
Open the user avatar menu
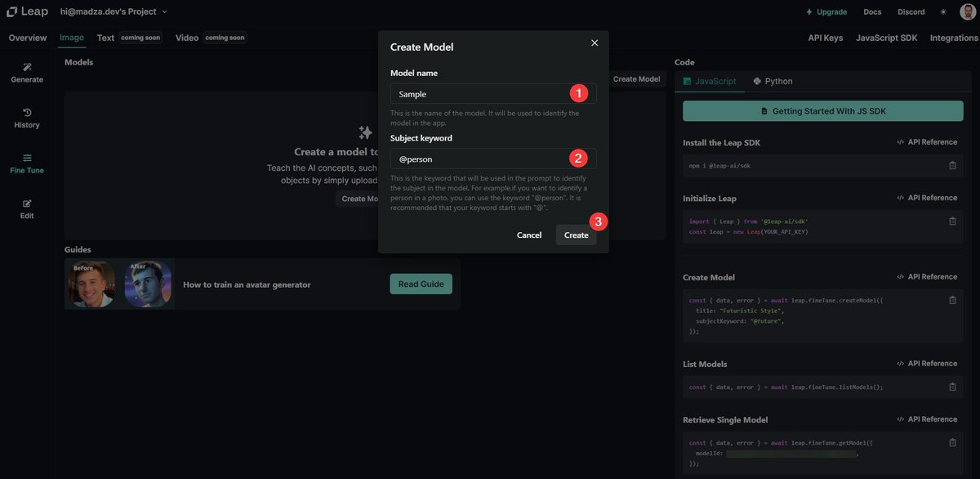[966, 12]
